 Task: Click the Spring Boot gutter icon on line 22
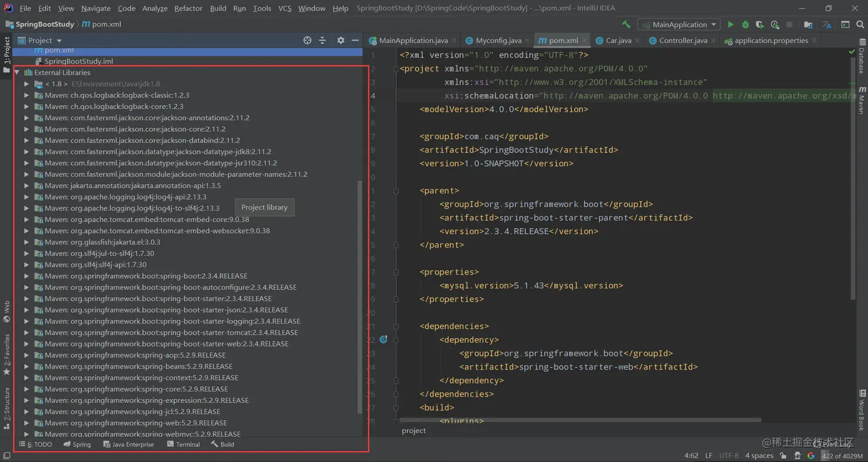[384, 340]
